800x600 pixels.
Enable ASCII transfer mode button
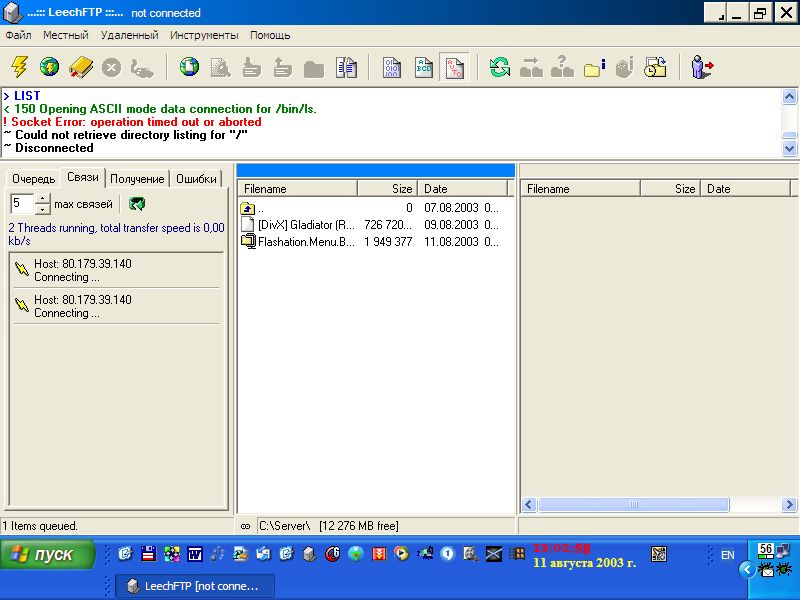click(x=424, y=67)
